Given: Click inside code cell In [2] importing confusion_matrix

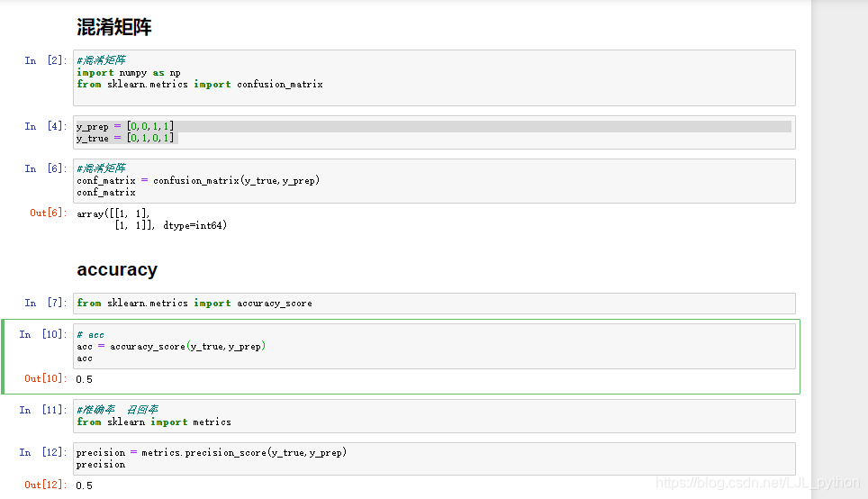Looking at the screenshot, I should 434,77.
